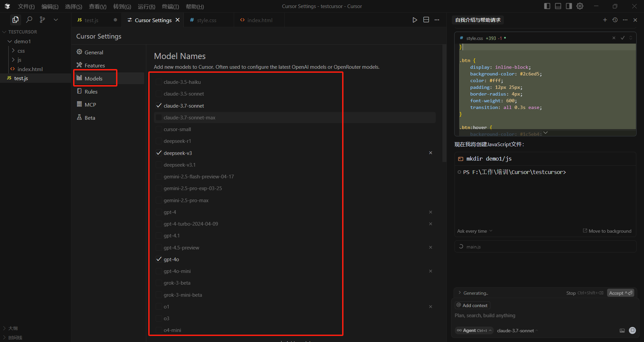Remove gpt-4 model with X

click(431, 212)
